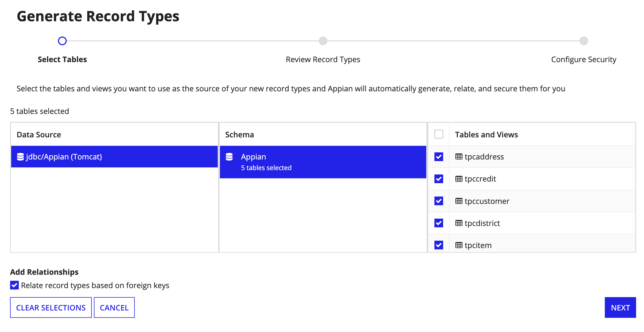This screenshot has height=332, width=644.
Task: Select the jdbc/Appian (Tomcat) data source
Action: tap(114, 157)
